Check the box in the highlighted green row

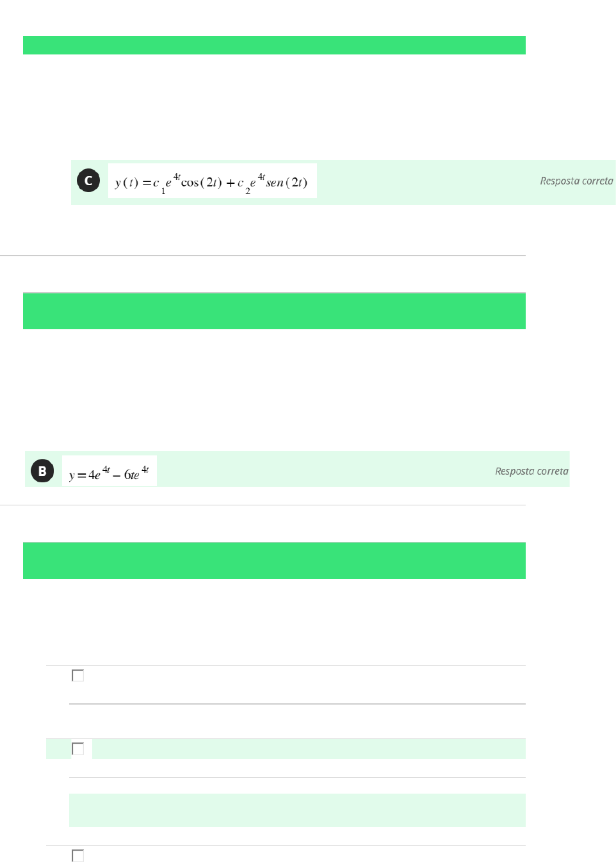78,749
